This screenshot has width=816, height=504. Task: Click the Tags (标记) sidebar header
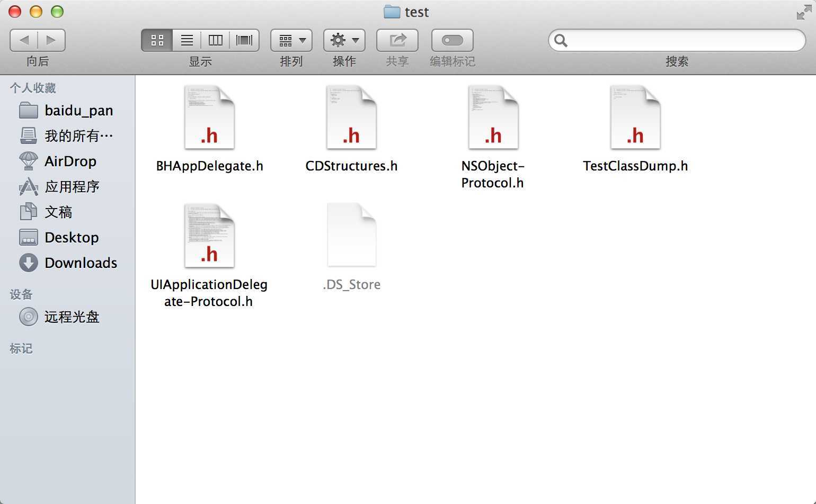click(21, 348)
